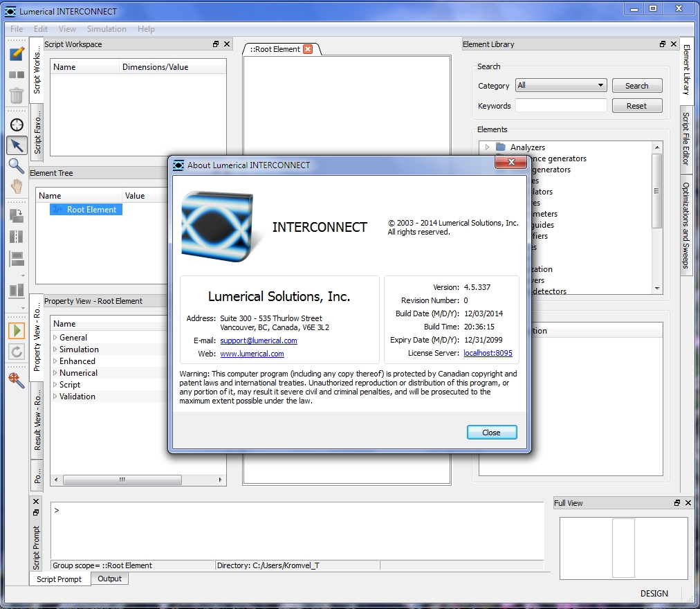Expand the Simulation property group
This screenshot has width=700, height=609.
pos(55,349)
